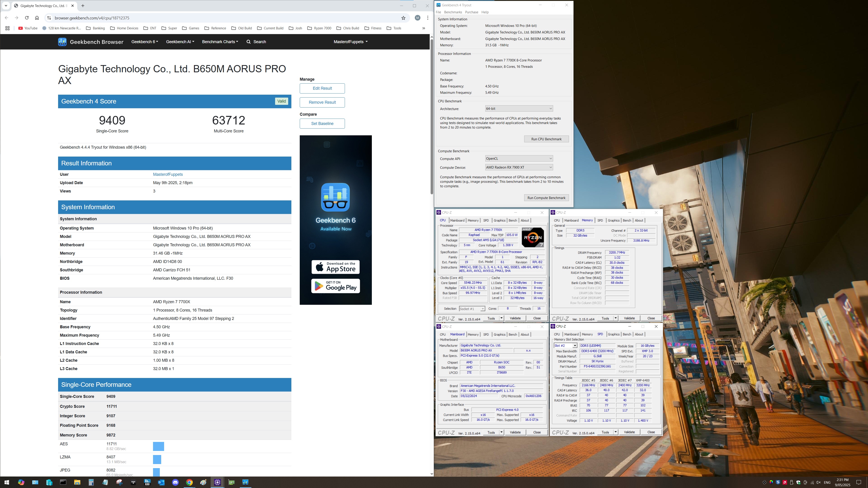View site information icon in address bar
The height and width of the screenshot is (488, 868).
pyautogui.click(x=49, y=18)
